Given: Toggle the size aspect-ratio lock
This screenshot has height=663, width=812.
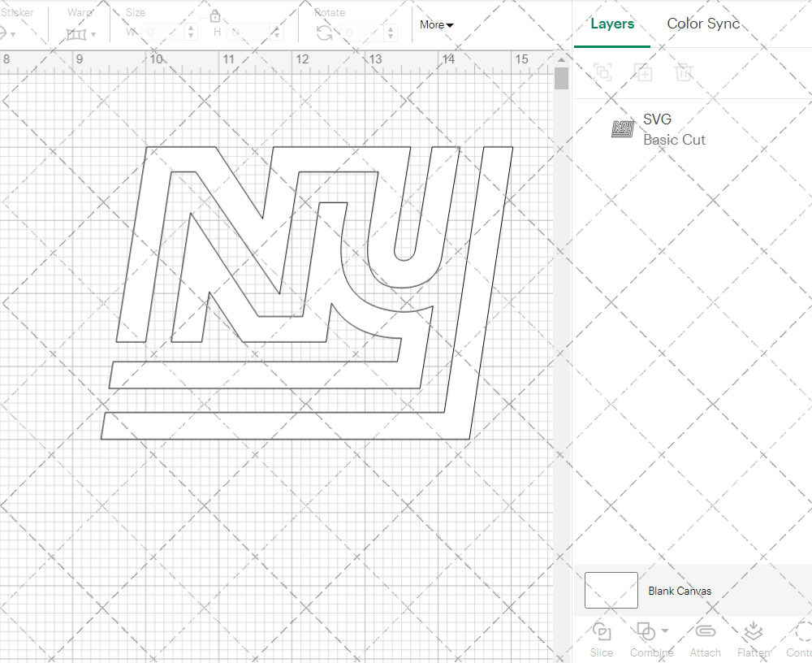Looking at the screenshot, I should [x=215, y=17].
